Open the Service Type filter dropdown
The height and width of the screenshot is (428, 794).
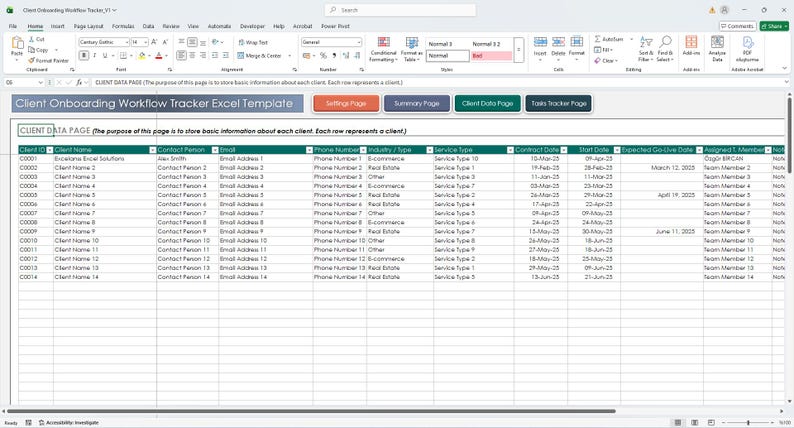pyautogui.click(x=510, y=150)
